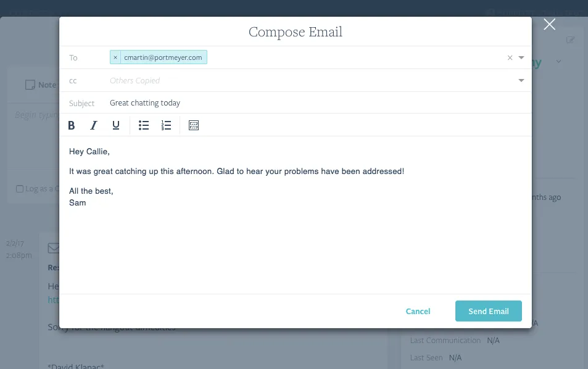Remove cmartin@portmeyer.com recipient chip
Viewport: 588px width, 369px height.
pos(115,57)
